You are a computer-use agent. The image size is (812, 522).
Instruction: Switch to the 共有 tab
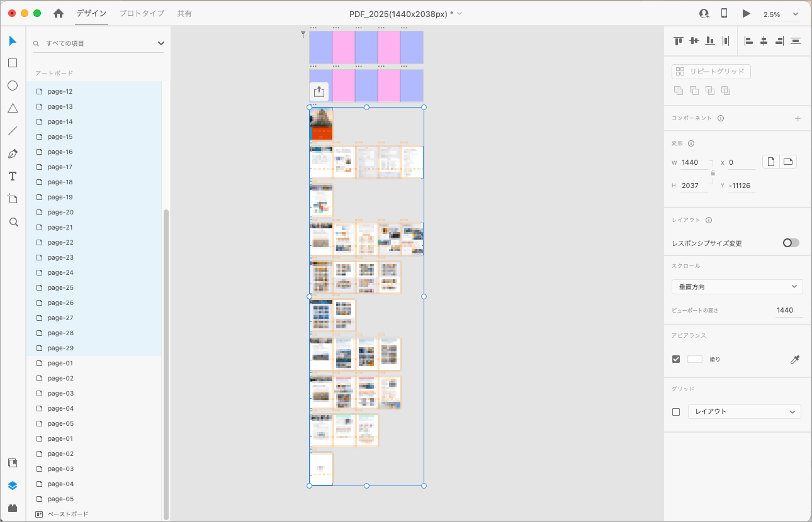click(184, 13)
